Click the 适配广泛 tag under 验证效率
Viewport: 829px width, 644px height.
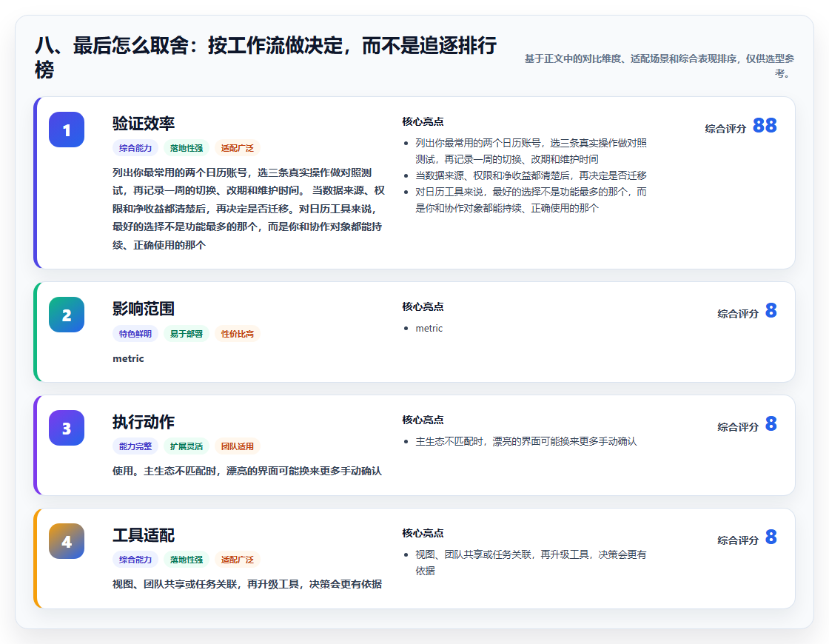238,148
